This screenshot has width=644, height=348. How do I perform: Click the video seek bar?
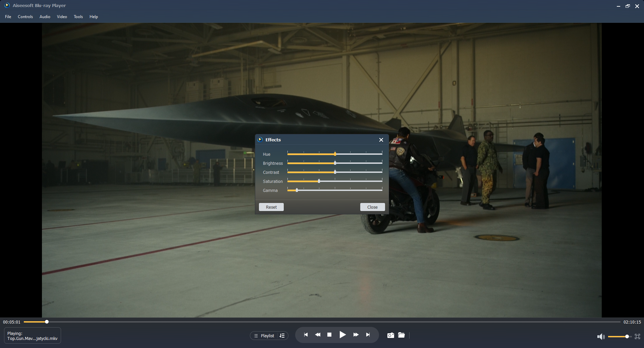(322, 322)
